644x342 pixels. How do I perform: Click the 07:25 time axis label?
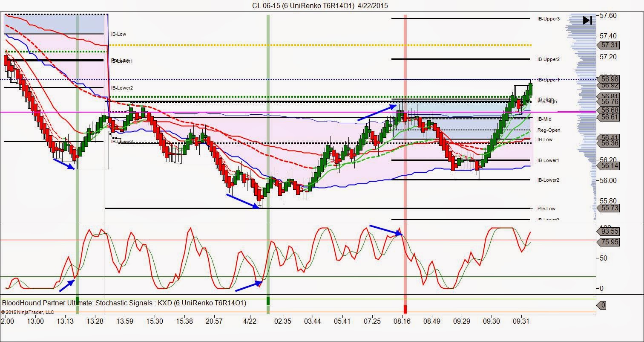click(x=372, y=321)
